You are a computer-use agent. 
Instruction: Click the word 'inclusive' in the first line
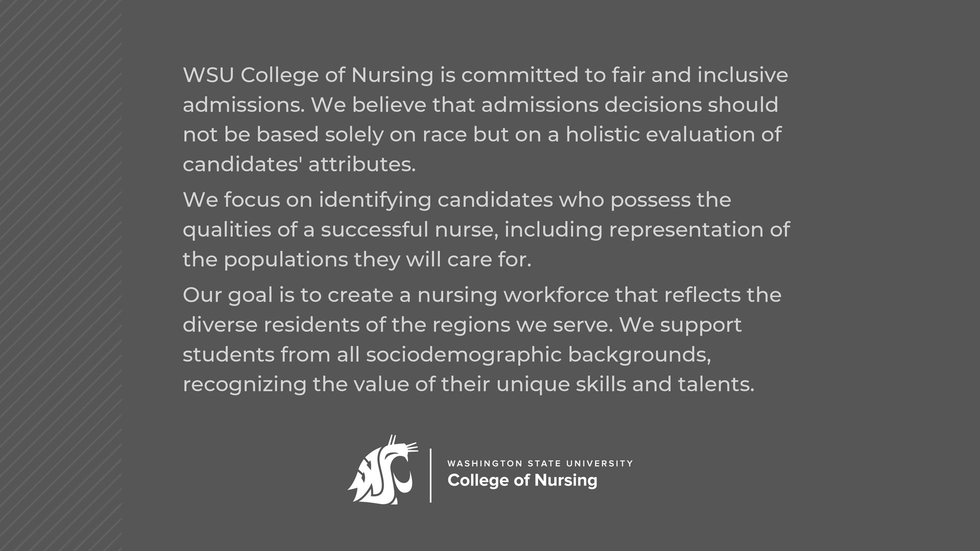(743, 75)
